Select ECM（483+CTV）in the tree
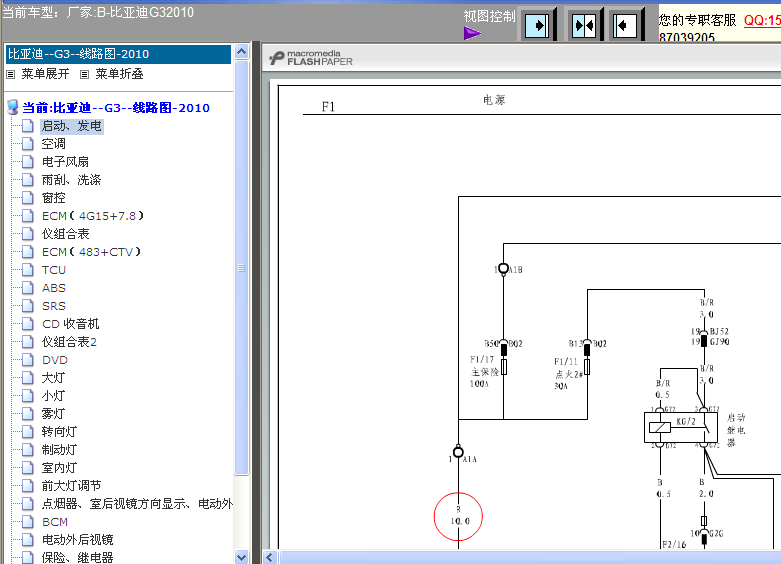 [x=91, y=252]
